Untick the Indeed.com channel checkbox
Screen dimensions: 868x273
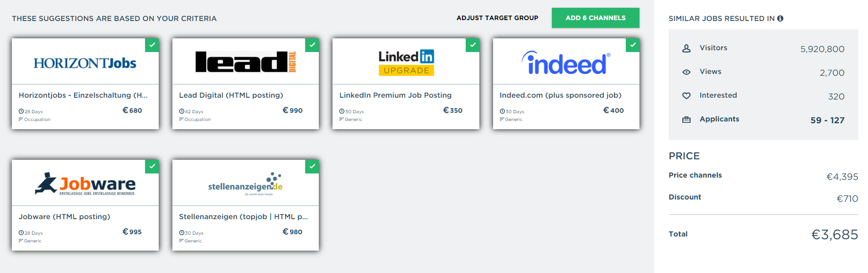click(633, 45)
